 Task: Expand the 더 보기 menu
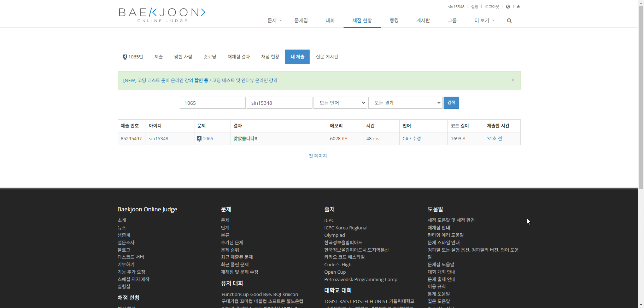pyautogui.click(x=485, y=20)
